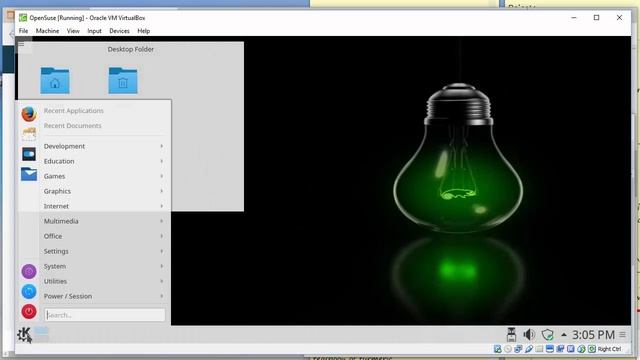This screenshot has height=360, width=640.
Task: Open the Home folder icon on desktop
Action: coord(55,80)
